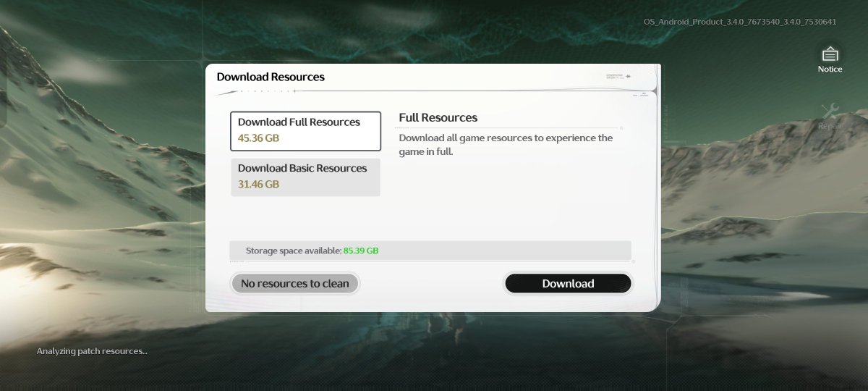Click the Full Resources heading
This screenshot has height=391, width=868.
pos(438,117)
